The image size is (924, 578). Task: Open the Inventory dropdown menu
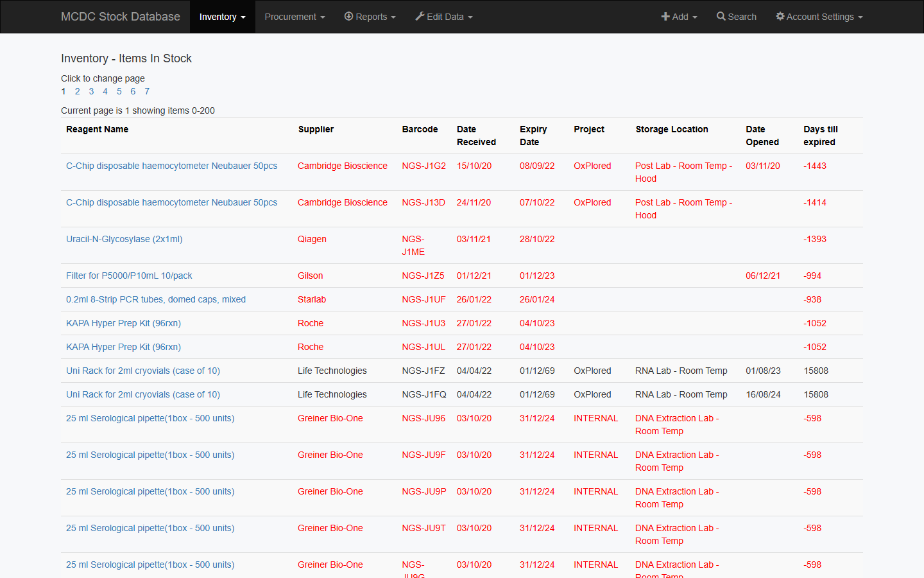click(x=223, y=17)
